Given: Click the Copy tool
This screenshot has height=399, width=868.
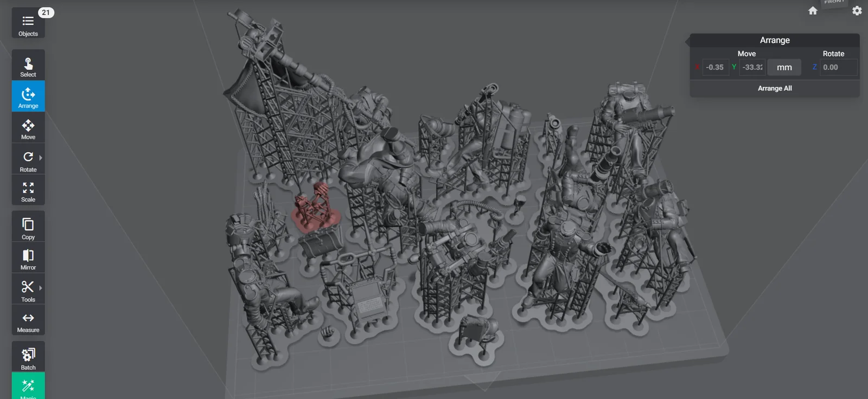Looking at the screenshot, I should (28, 227).
